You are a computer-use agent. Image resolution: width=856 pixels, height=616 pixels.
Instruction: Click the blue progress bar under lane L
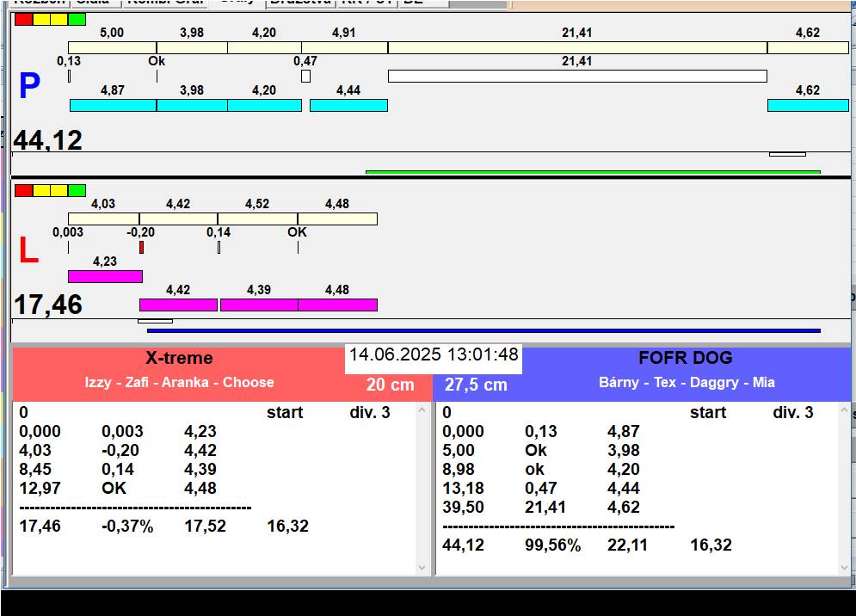pos(483,330)
